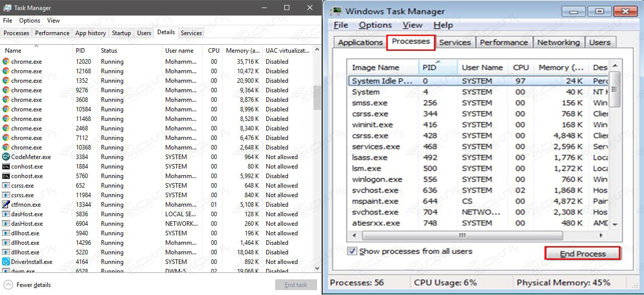Open Performance tab in Windows Task Manager
The image size is (644, 295).
click(504, 43)
